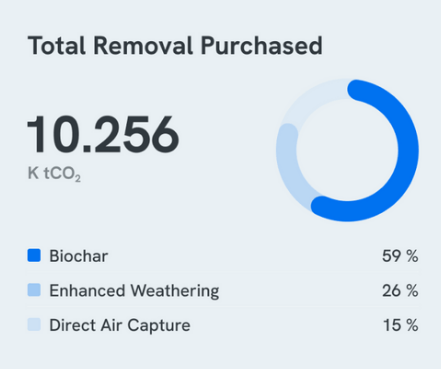
Task: Click the 59 % value for Biochar
Action: (x=400, y=256)
